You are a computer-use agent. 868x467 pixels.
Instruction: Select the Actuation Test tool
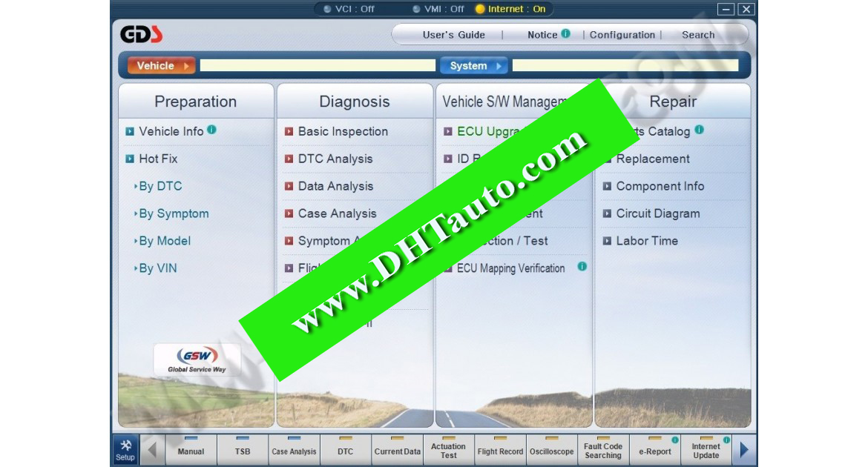(447, 449)
